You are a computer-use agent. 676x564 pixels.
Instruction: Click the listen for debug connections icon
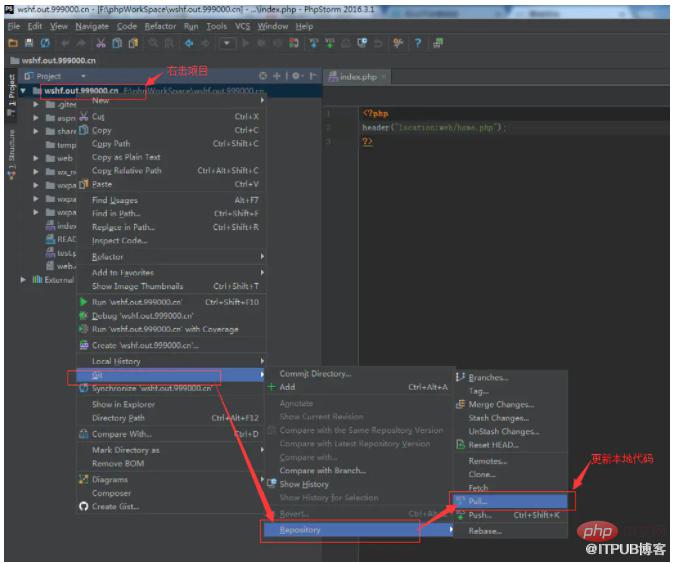pos(294,43)
